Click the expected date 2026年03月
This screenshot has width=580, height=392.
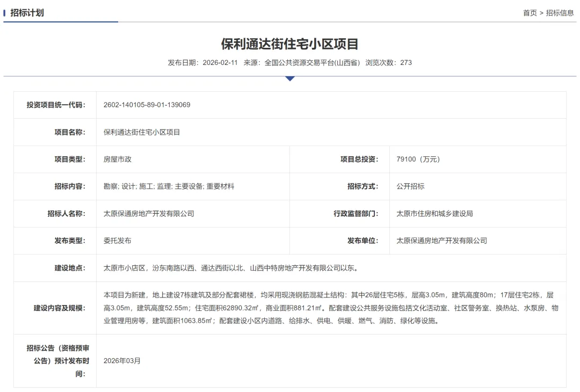click(122, 361)
